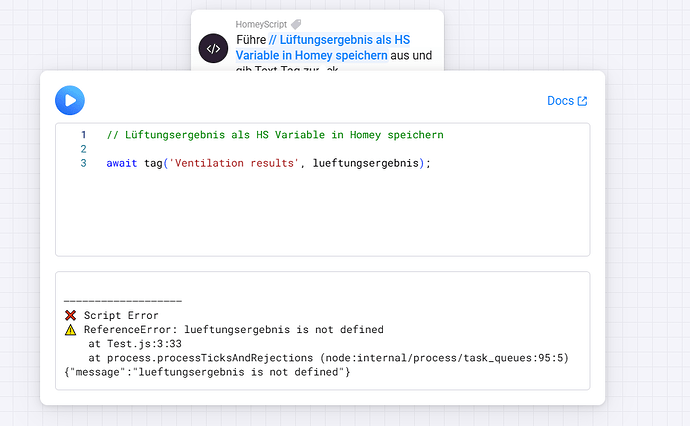Image resolution: width=690 pixels, height=426 pixels.
Task: Click the HomeyScript code icon on flow card
Action: coord(213,48)
